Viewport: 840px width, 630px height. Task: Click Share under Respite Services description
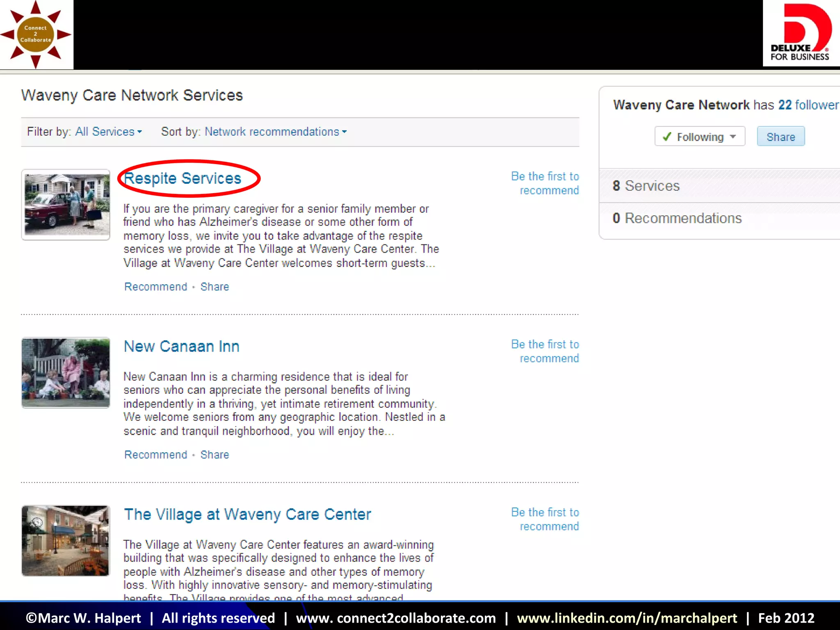click(x=215, y=287)
